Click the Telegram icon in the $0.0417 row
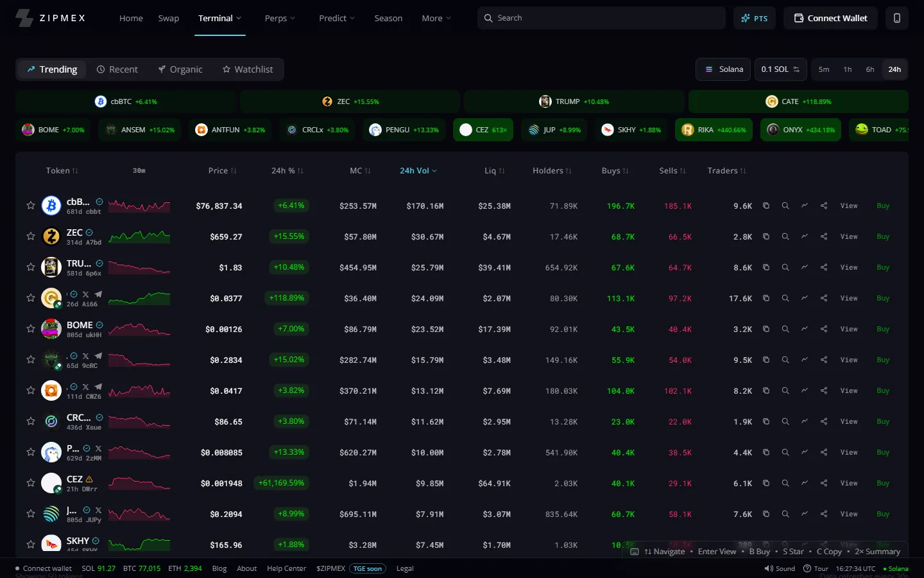 pyautogui.click(x=98, y=387)
